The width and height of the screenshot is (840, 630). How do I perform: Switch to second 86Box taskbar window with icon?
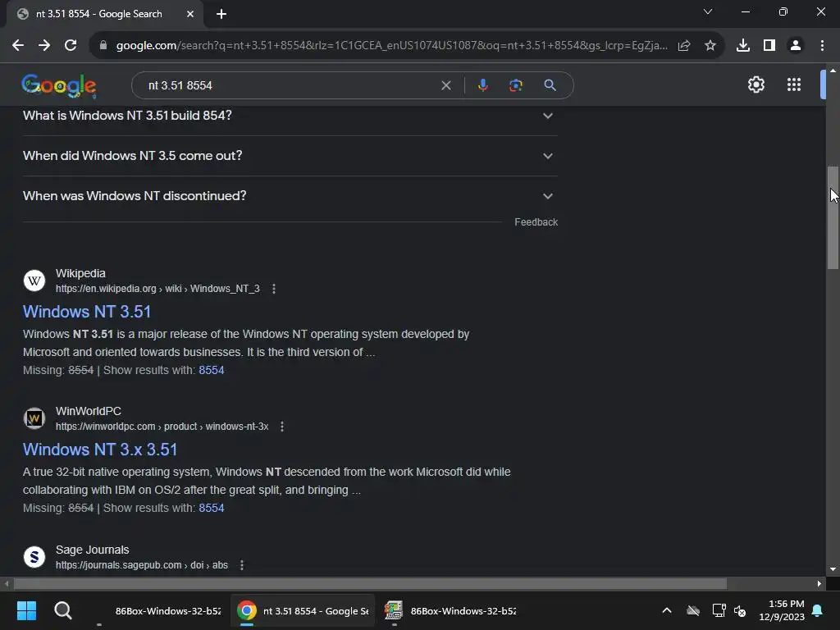450,610
